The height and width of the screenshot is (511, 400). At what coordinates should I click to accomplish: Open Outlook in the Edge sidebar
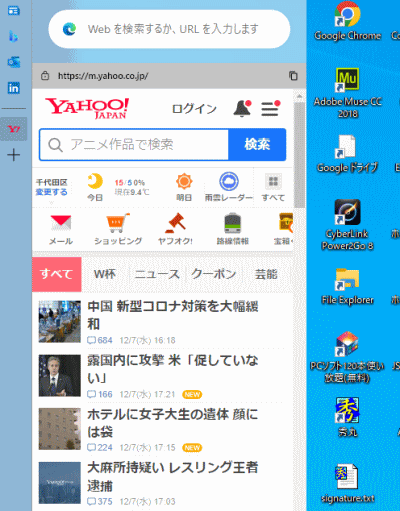click(14, 62)
